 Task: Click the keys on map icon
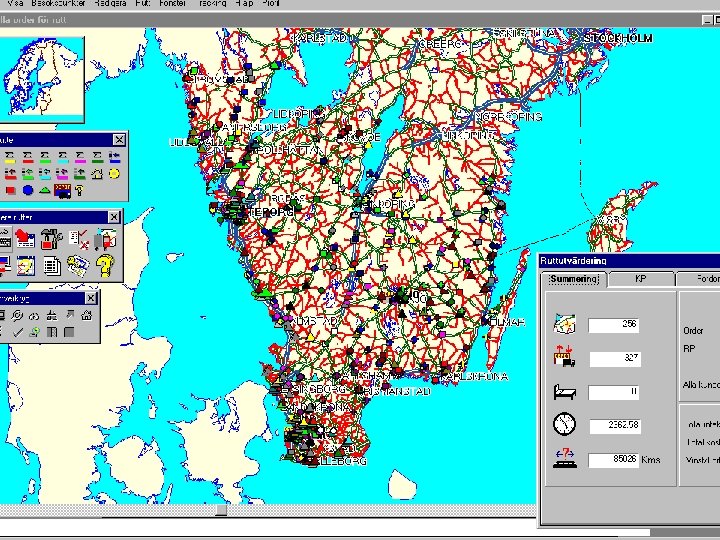[78, 266]
